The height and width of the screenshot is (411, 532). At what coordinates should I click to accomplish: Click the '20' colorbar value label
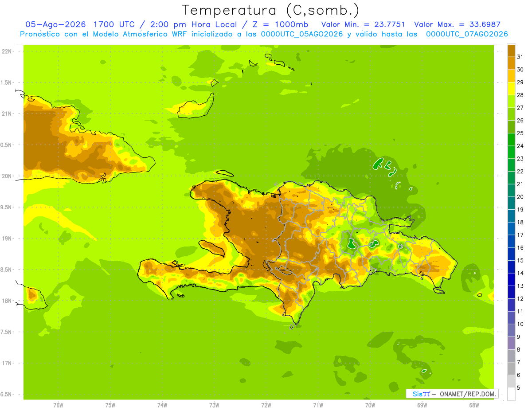520,197
